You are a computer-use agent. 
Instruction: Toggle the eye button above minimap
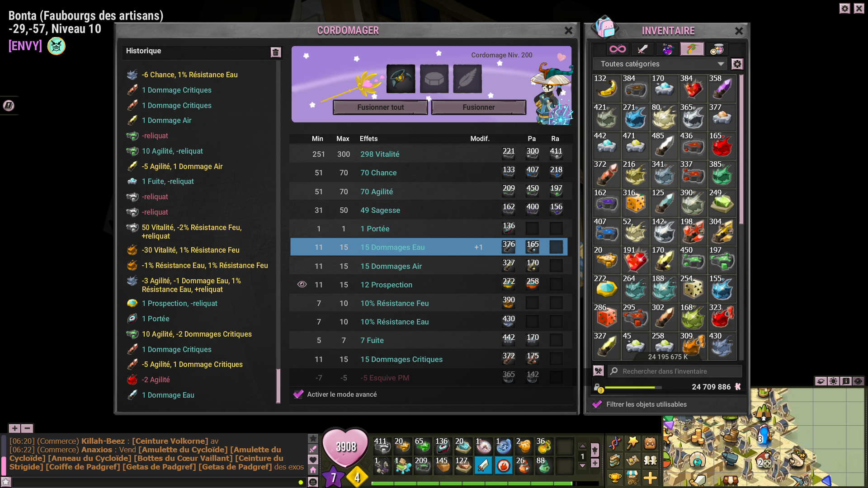858,381
